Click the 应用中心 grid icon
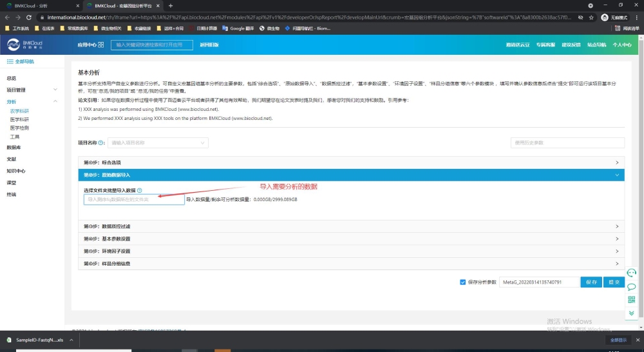The width and height of the screenshot is (644, 352). [100, 44]
